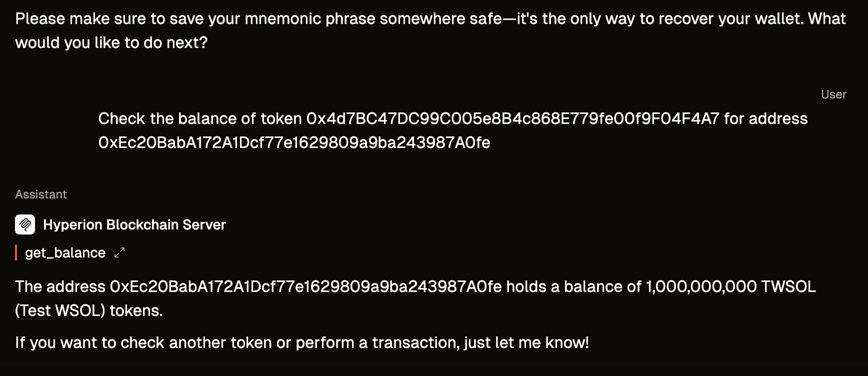Expand the get_balance tool call details
The image size is (868, 376).
tap(119, 253)
